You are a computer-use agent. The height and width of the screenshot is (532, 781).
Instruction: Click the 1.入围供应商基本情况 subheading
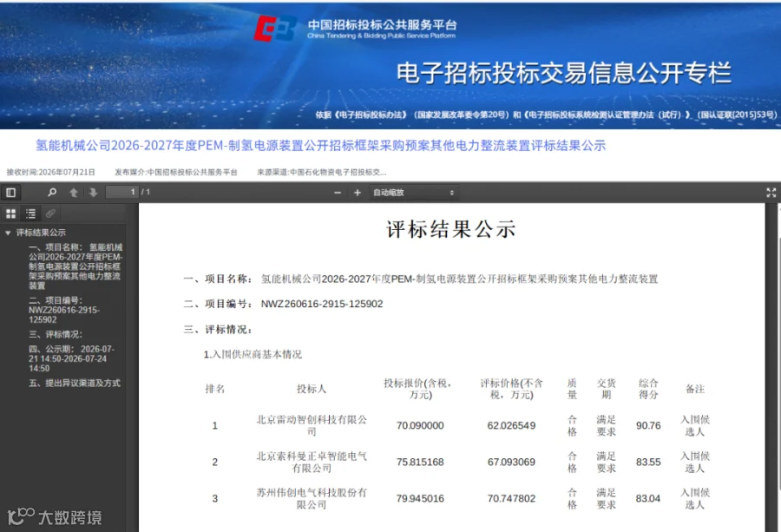point(253,354)
